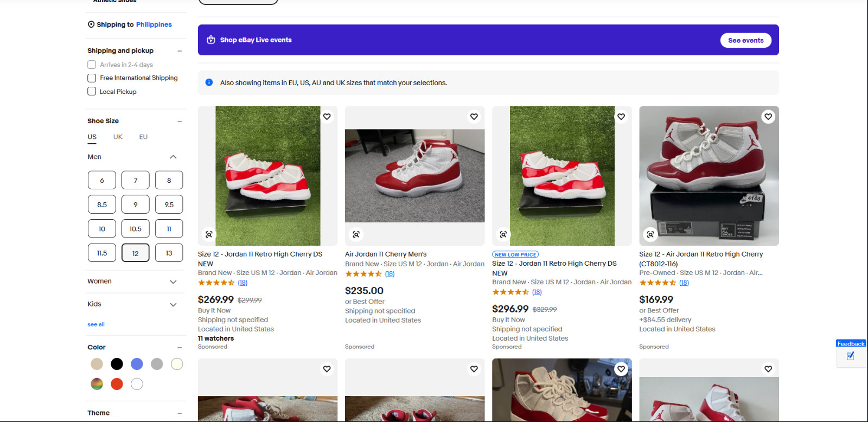Viewport: 868px width, 422px height.
Task: Expand the Women sizes list
Action: pos(173,282)
